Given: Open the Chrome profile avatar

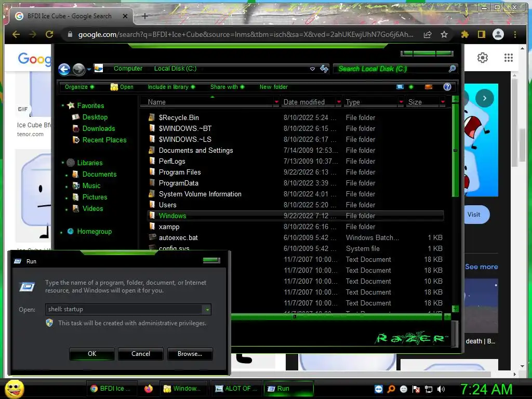Looking at the screenshot, I should click(x=498, y=34).
